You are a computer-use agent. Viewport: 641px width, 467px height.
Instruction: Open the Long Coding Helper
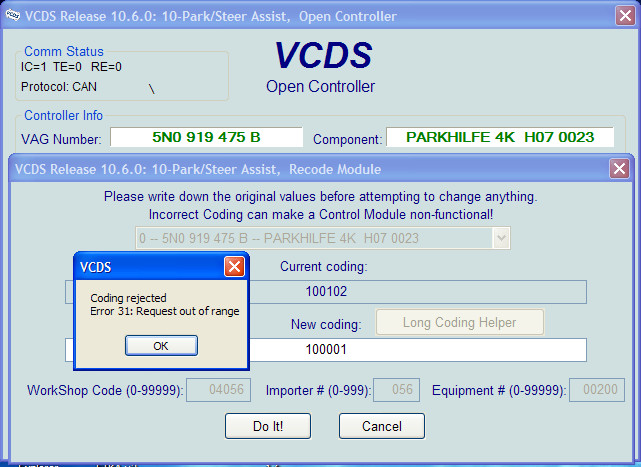(x=459, y=322)
